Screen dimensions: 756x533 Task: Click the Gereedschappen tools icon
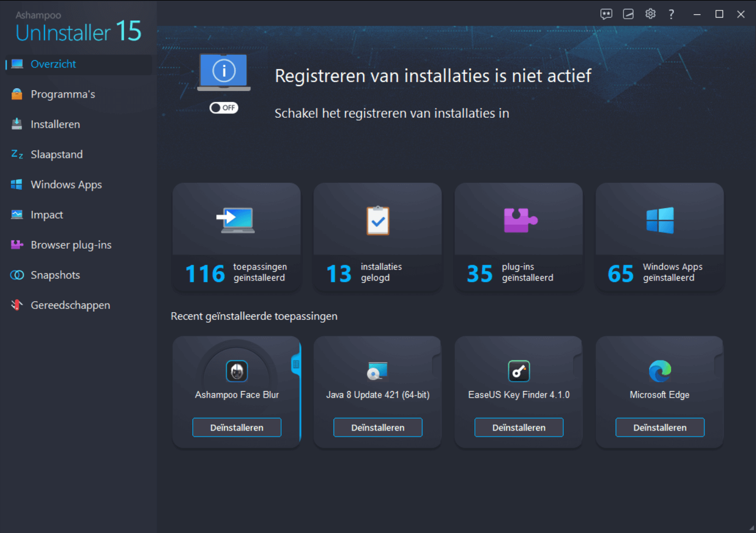point(17,305)
